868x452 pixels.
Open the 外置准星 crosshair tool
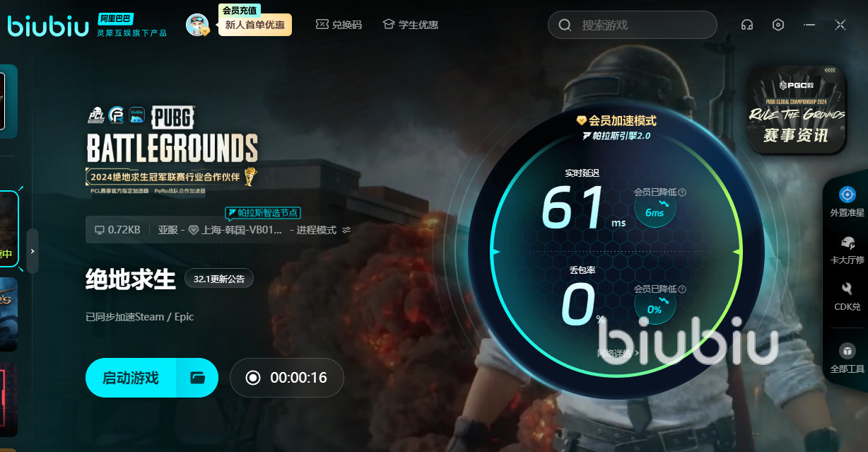pyautogui.click(x=847, y=201)
